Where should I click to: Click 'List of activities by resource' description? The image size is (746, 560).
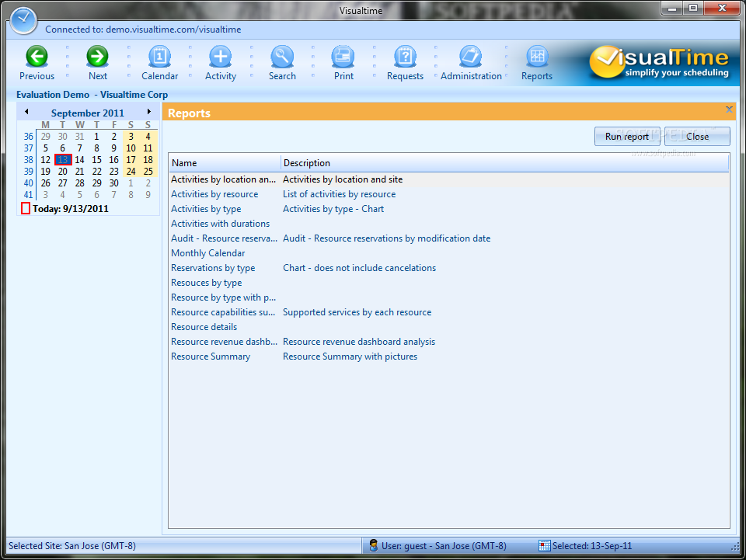coord(340,194)
